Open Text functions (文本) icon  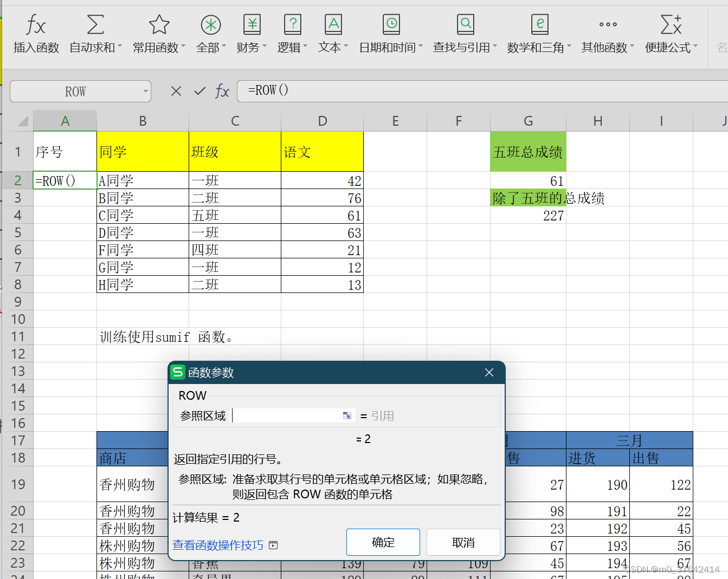point(333,25)
